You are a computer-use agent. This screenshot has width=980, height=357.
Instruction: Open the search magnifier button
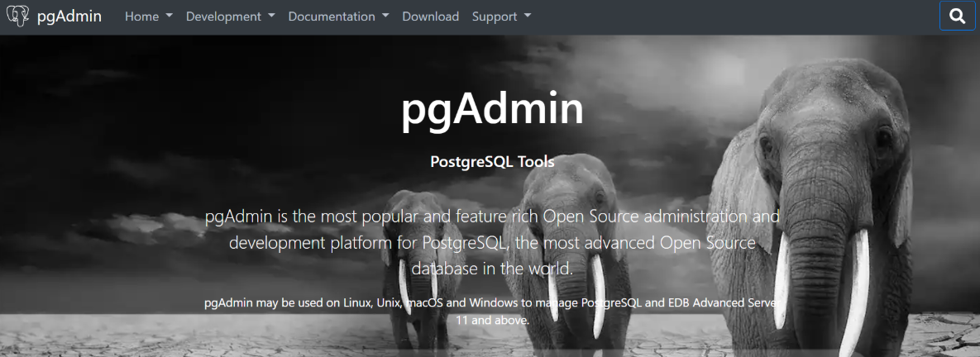(x=958, y=17)
